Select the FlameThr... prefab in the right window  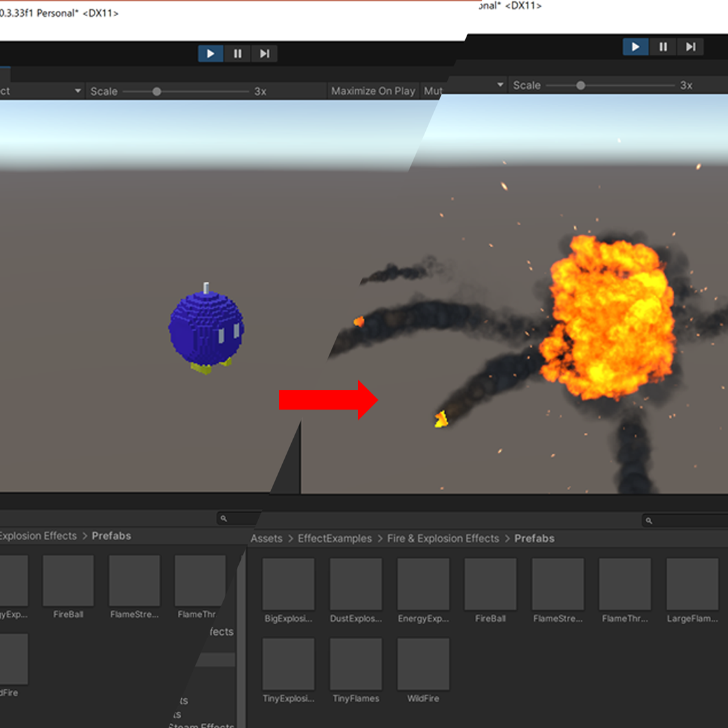[625, 591]
